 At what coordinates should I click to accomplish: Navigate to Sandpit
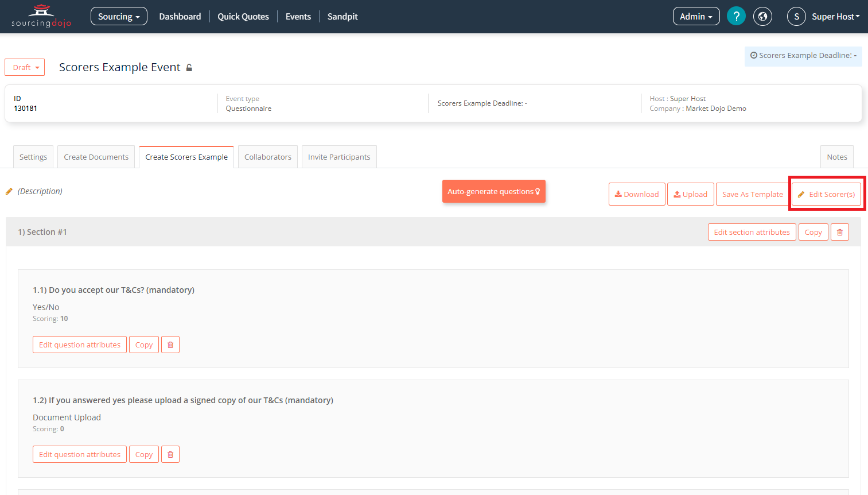click(342, 16)
